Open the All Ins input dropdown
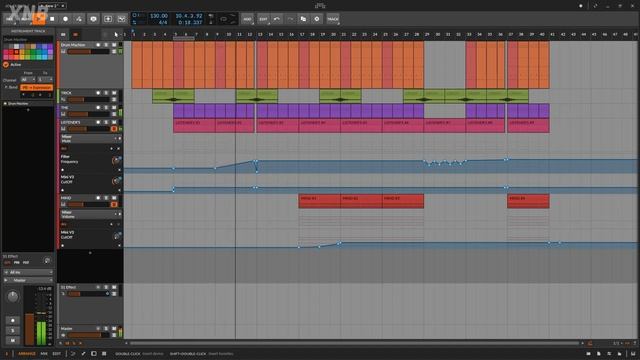The image size is (640, 360). click(28, 272)
